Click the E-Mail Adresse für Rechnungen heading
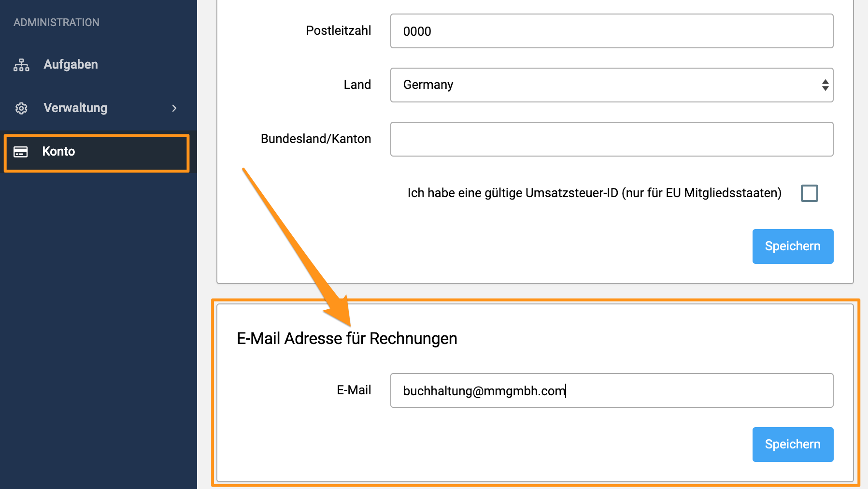The height and width of the screenshot is (489, 868). click(347, 338)
